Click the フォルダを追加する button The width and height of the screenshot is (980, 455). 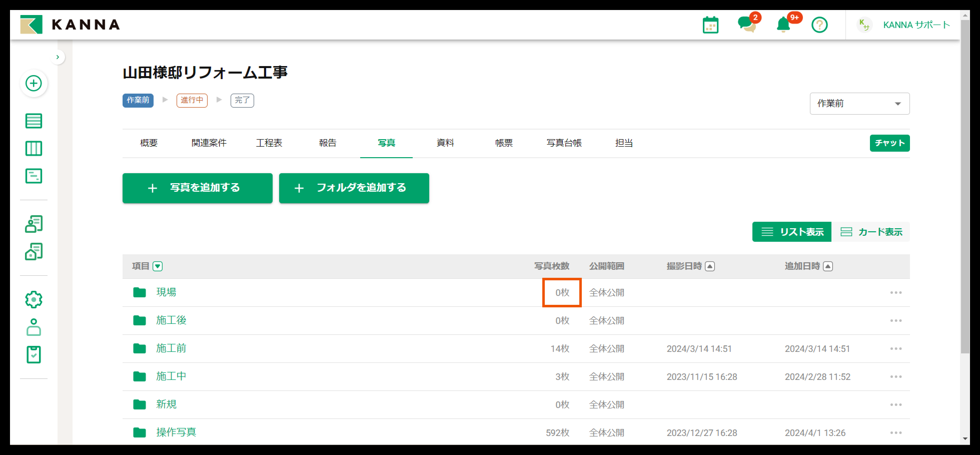click(x=354, y=188)
